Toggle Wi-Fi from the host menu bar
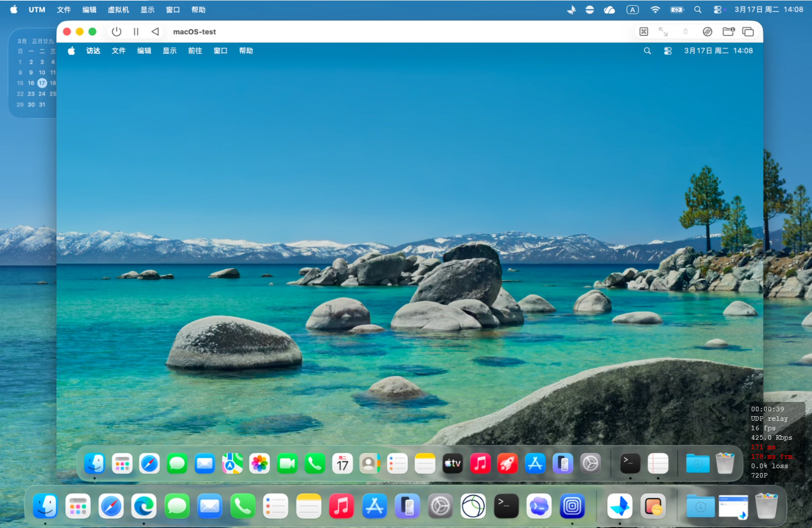The height and width of the screenshot is (528, 812). pyautogui.click(x=655, y=9)
